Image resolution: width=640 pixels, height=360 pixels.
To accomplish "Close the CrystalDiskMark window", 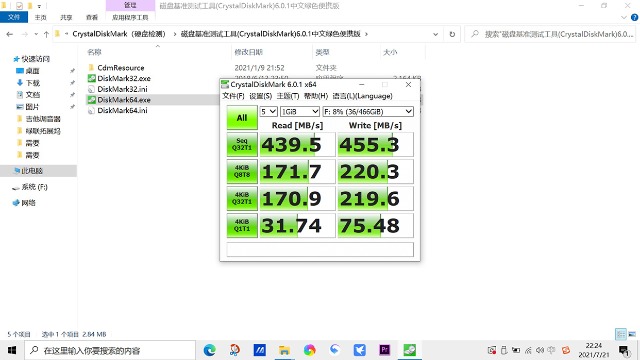I will (x=408, y=84).
